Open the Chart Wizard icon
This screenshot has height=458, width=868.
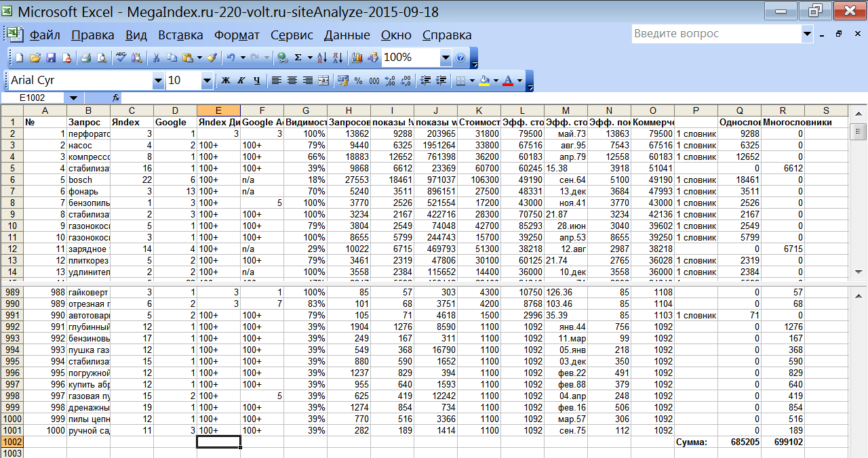(357, 58)
